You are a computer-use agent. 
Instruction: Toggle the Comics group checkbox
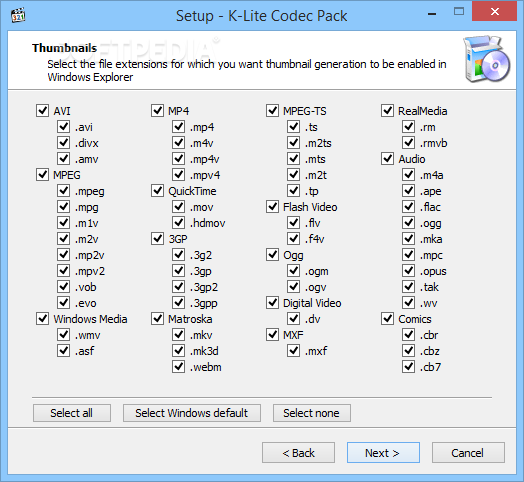(387, 319)
